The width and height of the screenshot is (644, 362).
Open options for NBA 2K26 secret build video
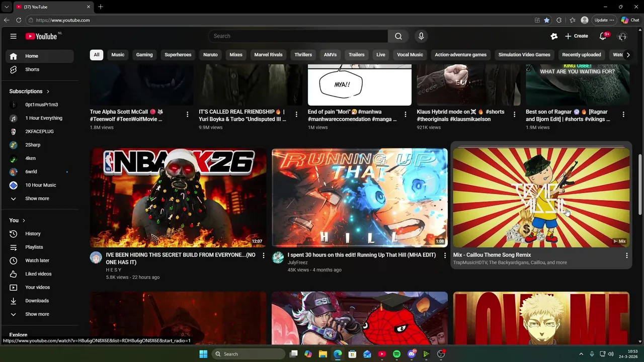(263, 255)
